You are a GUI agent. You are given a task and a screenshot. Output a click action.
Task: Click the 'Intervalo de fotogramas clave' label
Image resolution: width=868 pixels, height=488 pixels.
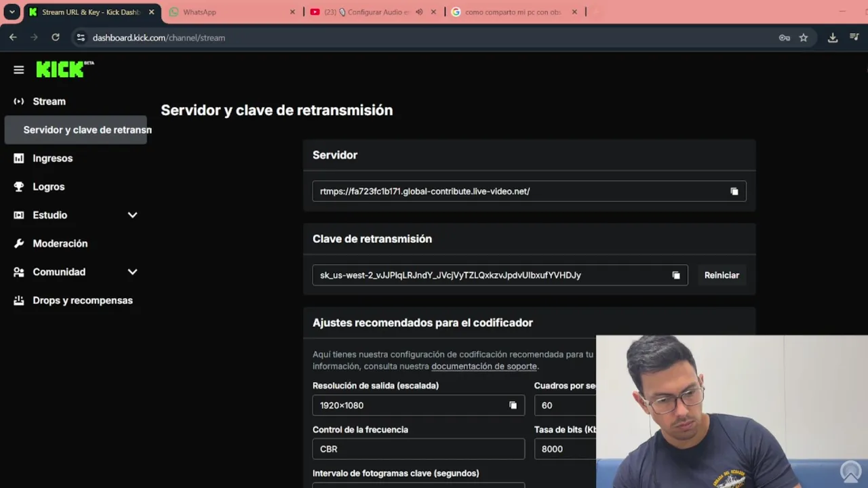(396, 473)
